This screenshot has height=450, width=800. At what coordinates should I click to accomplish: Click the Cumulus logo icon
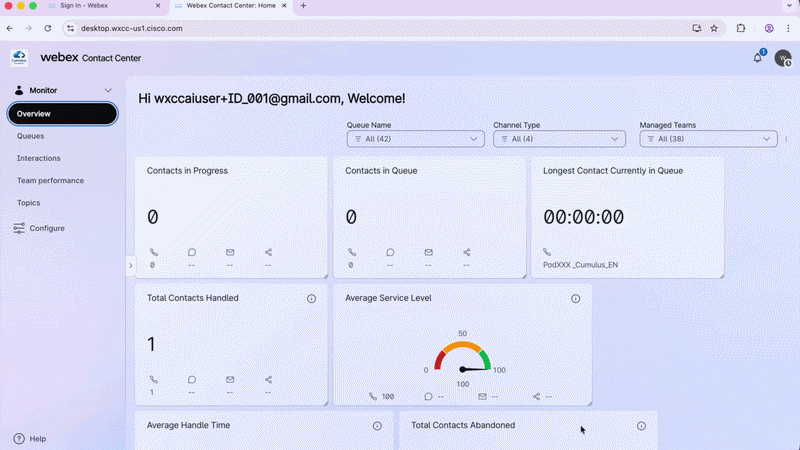[x=19, y=58]
